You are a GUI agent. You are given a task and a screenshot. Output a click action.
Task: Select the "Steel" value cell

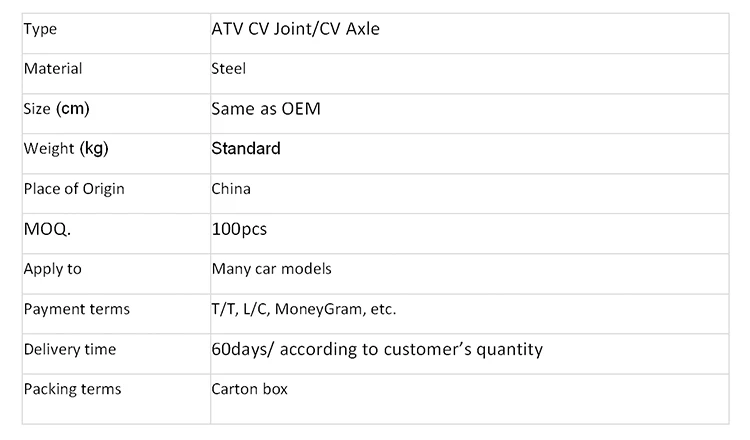[228, 69]
